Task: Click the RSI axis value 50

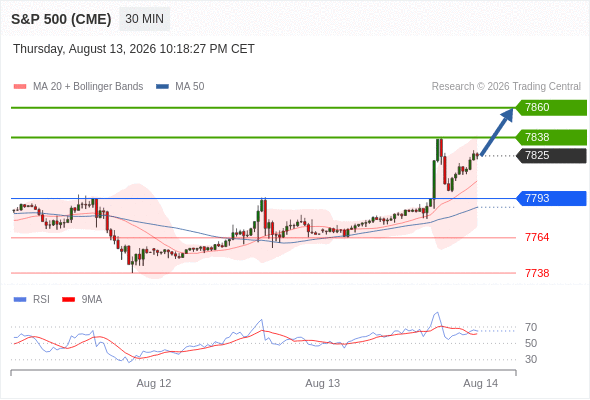Action: (x=531, y=343)
